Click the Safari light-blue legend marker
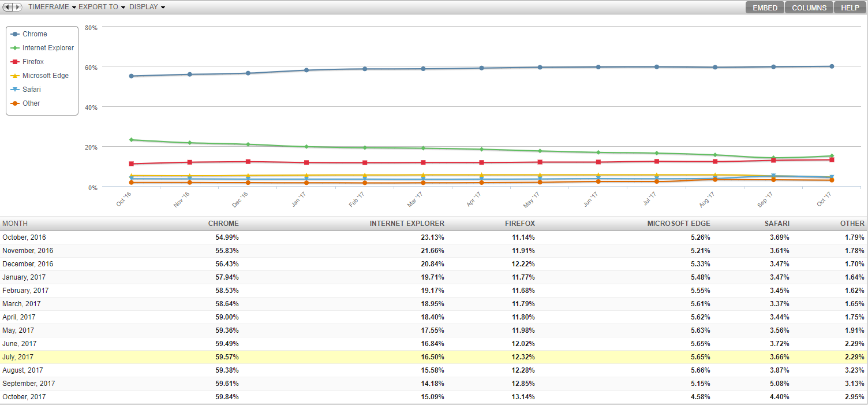The width and height of the screenshot is (868, 405). [15, 90]
